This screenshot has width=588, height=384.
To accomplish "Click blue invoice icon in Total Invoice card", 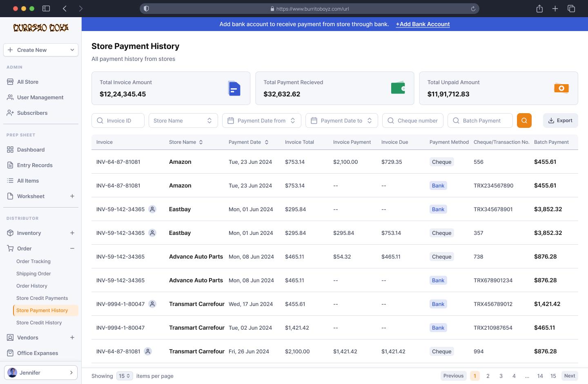I will pyautogui.click(x=234, y=88).
